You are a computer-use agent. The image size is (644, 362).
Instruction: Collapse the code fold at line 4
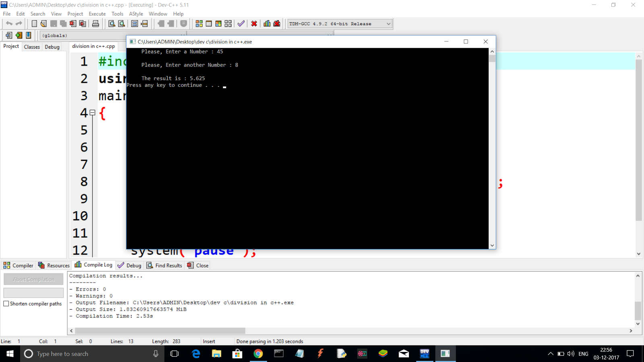click(x=93, y=113)
